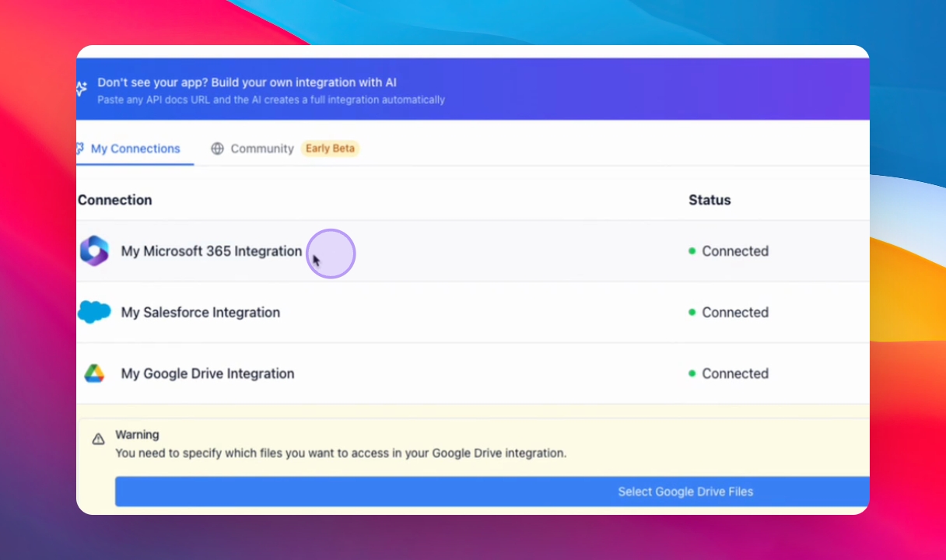Click the Salesforce cloud logo icon
This screenshot has height=560, width=946.
(x=94, y=312)
